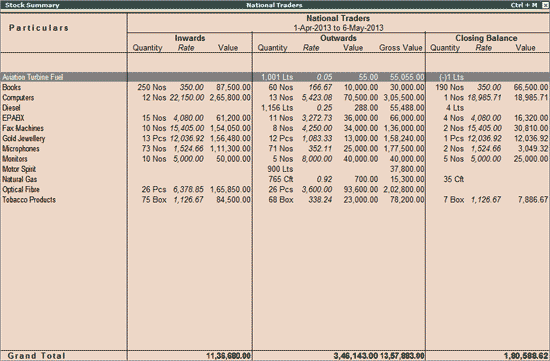
Task: Select the Diesel stock item
Action: pyautogui.click(x=11, y=108)
